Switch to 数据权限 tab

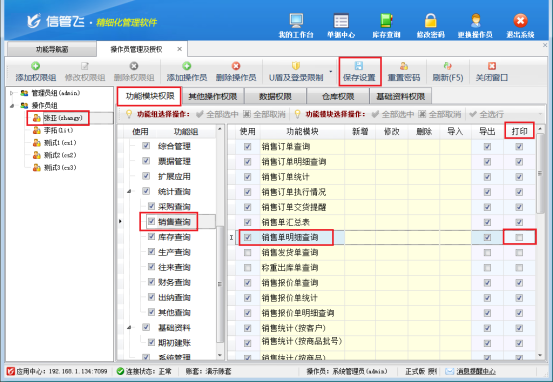point(275,96)
